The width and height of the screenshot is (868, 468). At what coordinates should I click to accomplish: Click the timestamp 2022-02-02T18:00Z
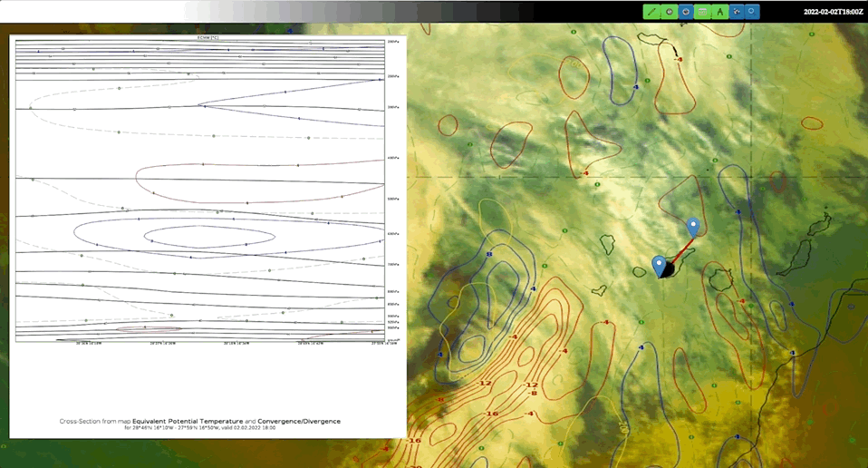[x=834, y=12]
